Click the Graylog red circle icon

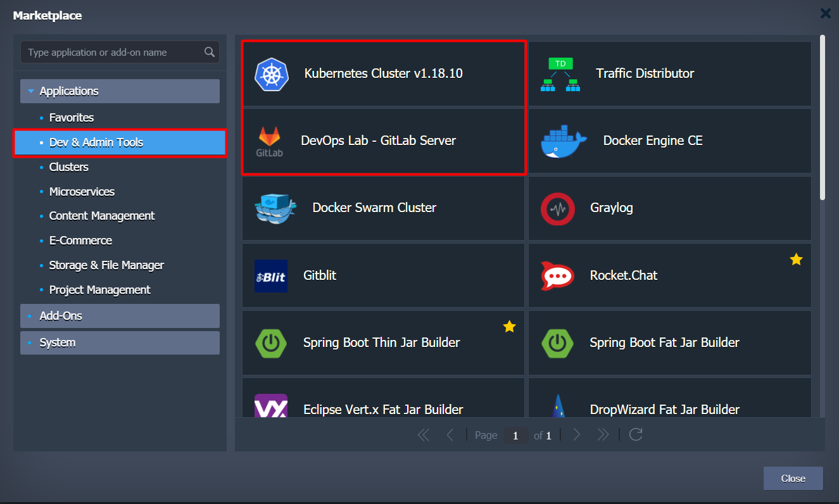click(x=557, y=208)
